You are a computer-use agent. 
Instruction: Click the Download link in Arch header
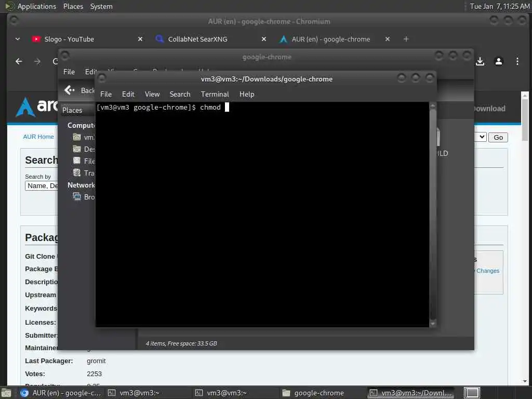(x=489, y=109)
